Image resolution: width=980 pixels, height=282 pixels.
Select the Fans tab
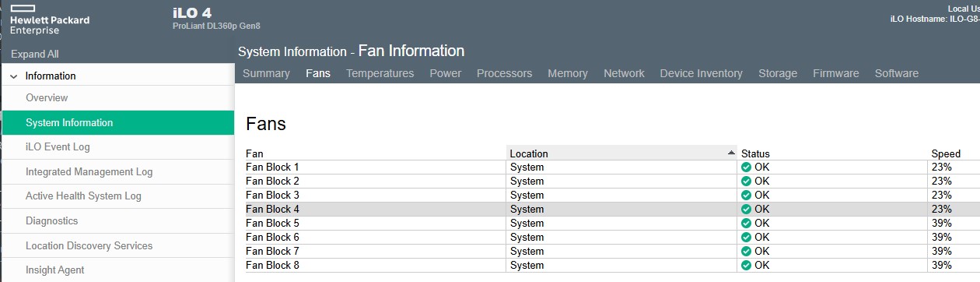[x=318, y=73]
